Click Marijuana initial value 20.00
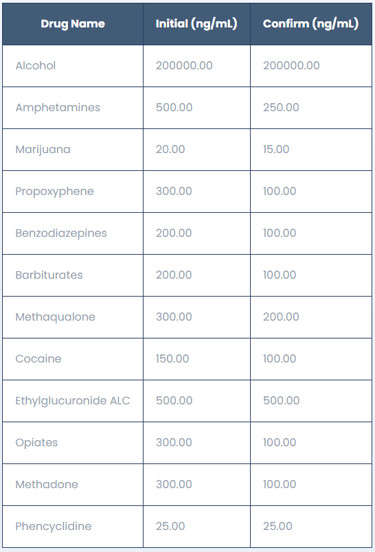375x552 pixels. click(170, 149)
